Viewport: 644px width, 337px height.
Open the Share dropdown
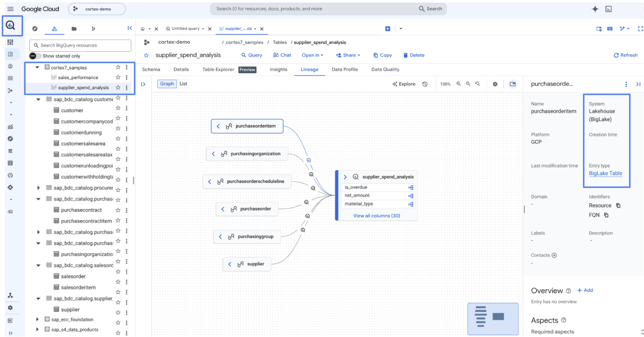[x=348, y=55]
